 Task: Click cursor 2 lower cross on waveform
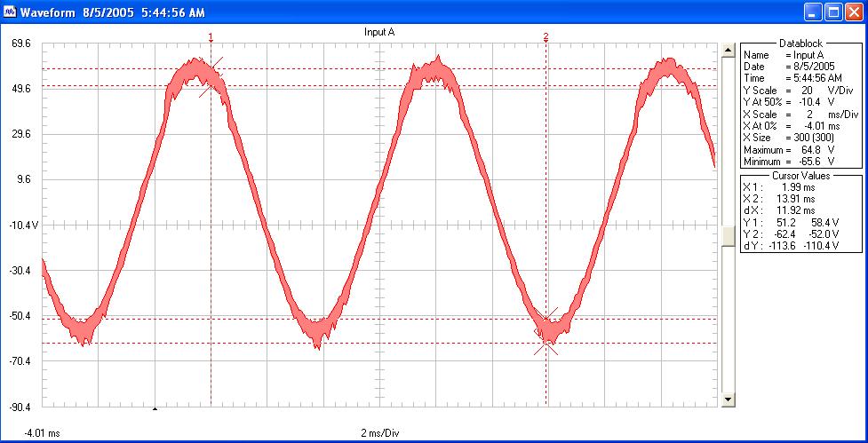tap(546, 344)
